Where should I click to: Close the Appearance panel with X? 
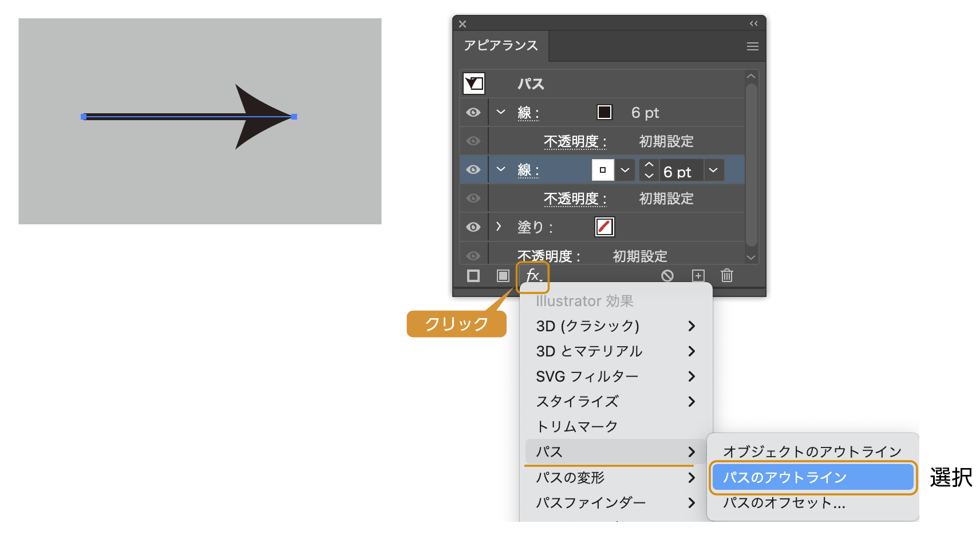point(463,24)
